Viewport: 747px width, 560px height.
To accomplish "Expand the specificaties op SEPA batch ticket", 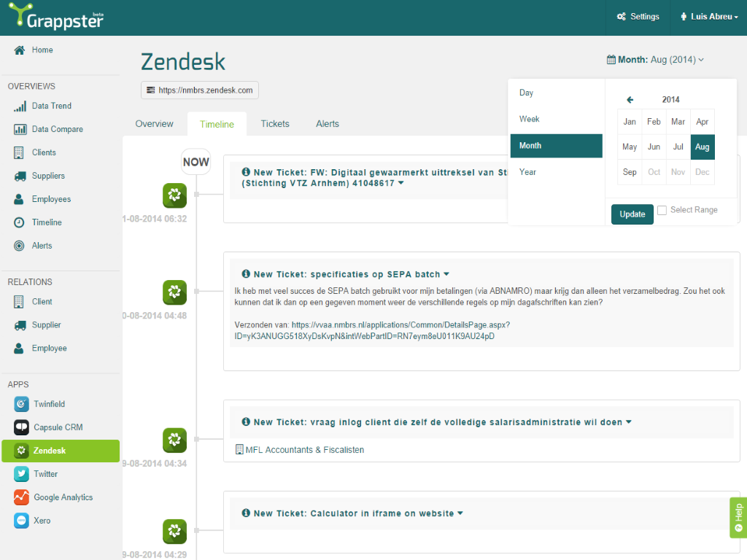I will click(447, 275).
